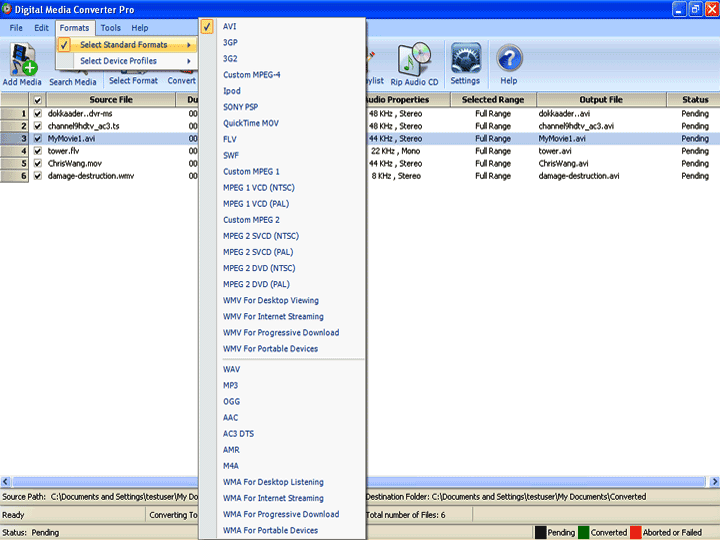The height and width of the screenshot is (540, 720).
Task: Uncheck the dokkaader..dvr-ms file checkbox
Action: [x=38, y=114]
